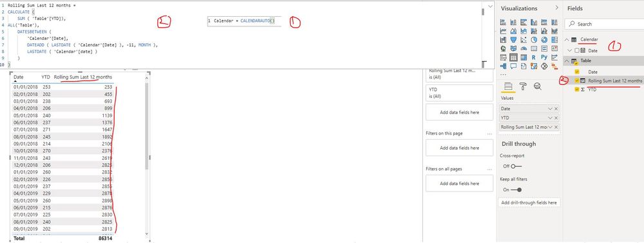644x243 pixels.
Task: Remove Rolling Sum from the Values well
Action: point(556,127)
